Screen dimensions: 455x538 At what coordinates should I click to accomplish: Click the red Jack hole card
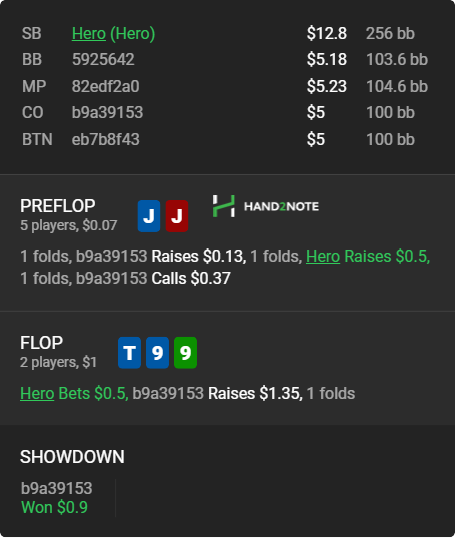point(177,216)
